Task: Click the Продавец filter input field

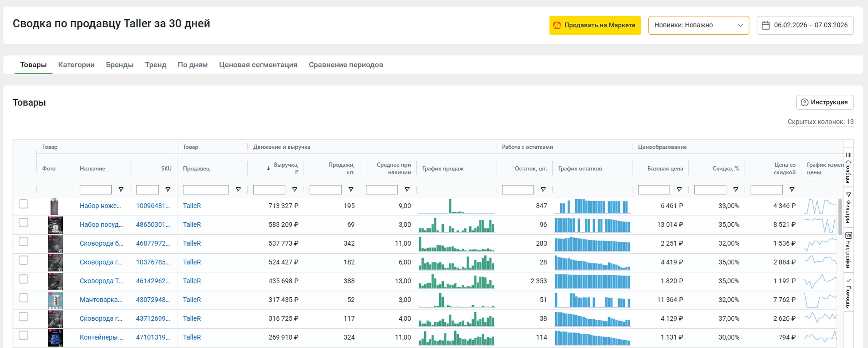Action: [206, 189]
